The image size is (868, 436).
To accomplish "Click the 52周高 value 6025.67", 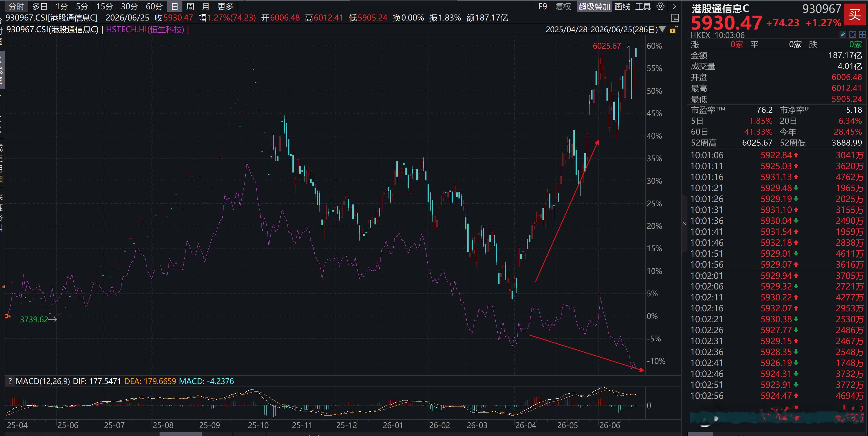I will point(757,143).
